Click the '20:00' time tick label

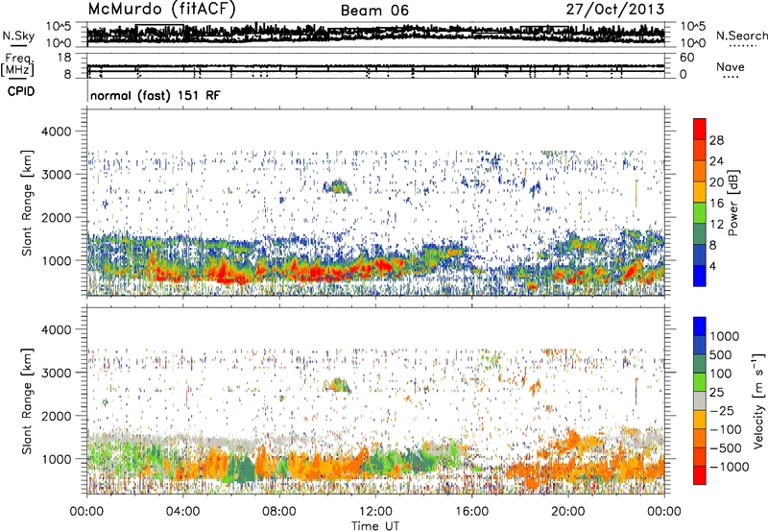pos(567,512)
